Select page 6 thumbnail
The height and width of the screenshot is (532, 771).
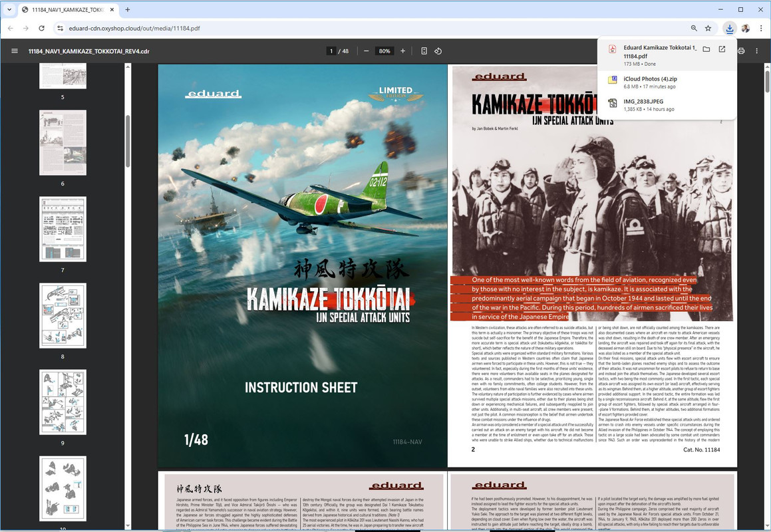point(63,142)
